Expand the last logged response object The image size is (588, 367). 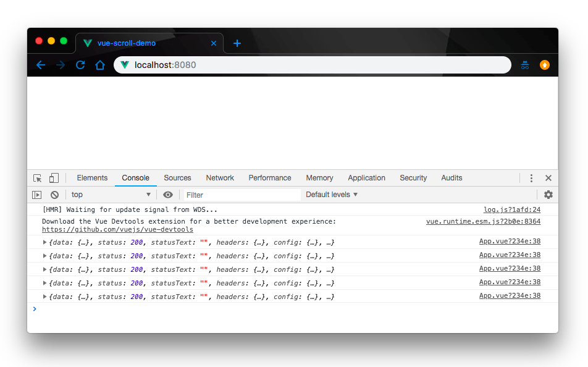coord(44,297)
